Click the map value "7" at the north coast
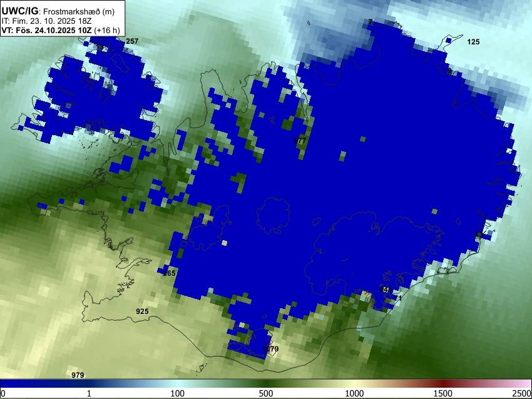Viewport: 532px width, 399px height. (371, 22)
